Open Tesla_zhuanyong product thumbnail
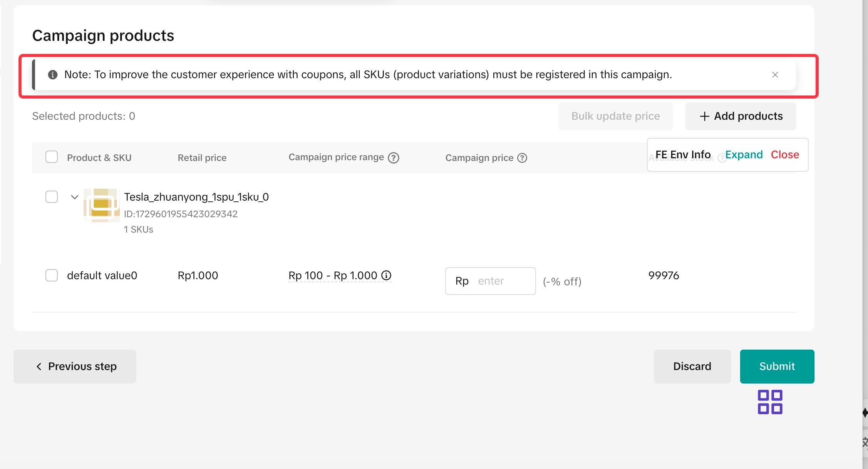Screen dimensions: 868x469 pos(101,205)
